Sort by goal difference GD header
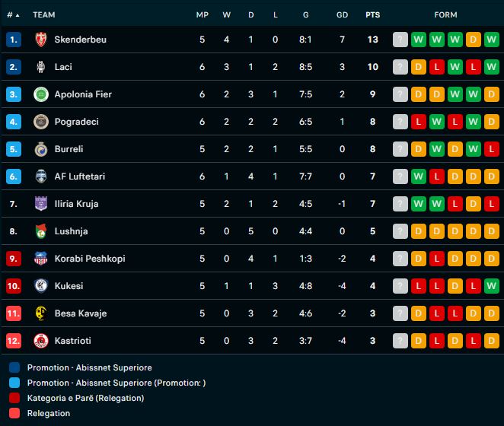This screenshot has width=504, height=426. point(342,14)
